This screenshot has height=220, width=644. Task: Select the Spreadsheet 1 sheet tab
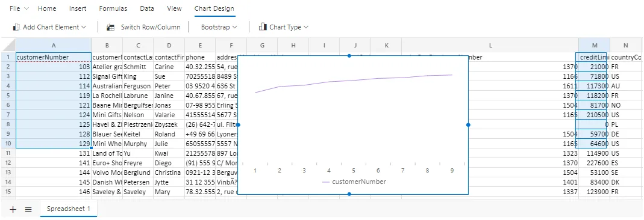[69, 209]
